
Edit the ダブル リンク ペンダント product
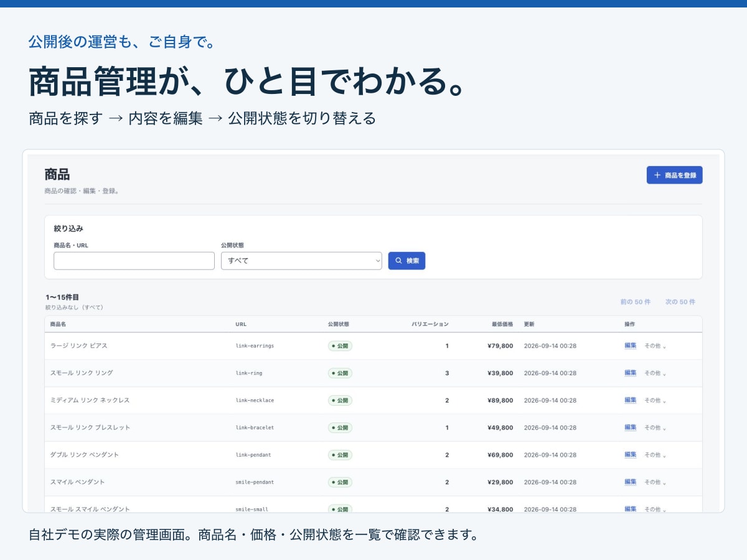click(631, 455)
